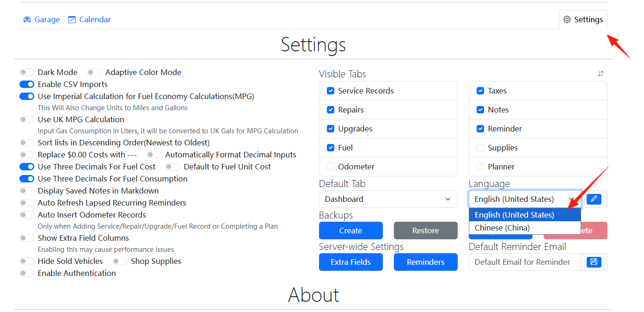Click the Restore button

(426, 231)
